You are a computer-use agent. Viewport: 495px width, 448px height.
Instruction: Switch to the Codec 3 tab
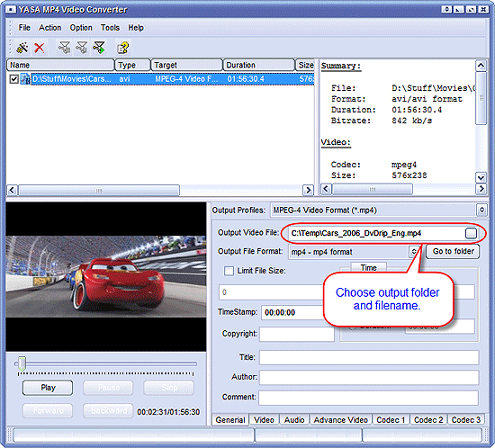466,420
